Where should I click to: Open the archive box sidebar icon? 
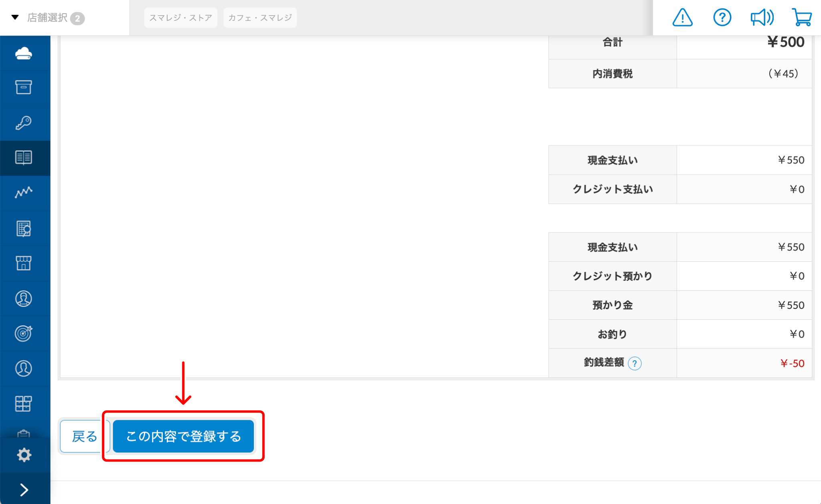(x=24, y=87)
